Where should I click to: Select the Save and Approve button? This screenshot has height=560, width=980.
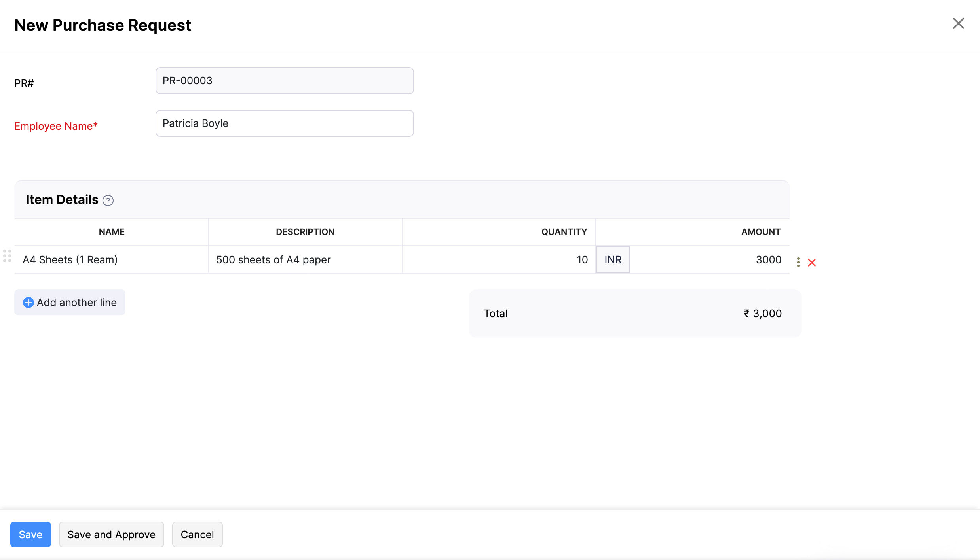coord(111,534)
